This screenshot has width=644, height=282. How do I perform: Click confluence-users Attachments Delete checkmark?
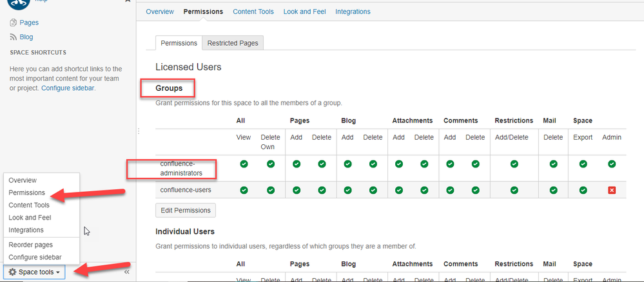coord(424,190)
